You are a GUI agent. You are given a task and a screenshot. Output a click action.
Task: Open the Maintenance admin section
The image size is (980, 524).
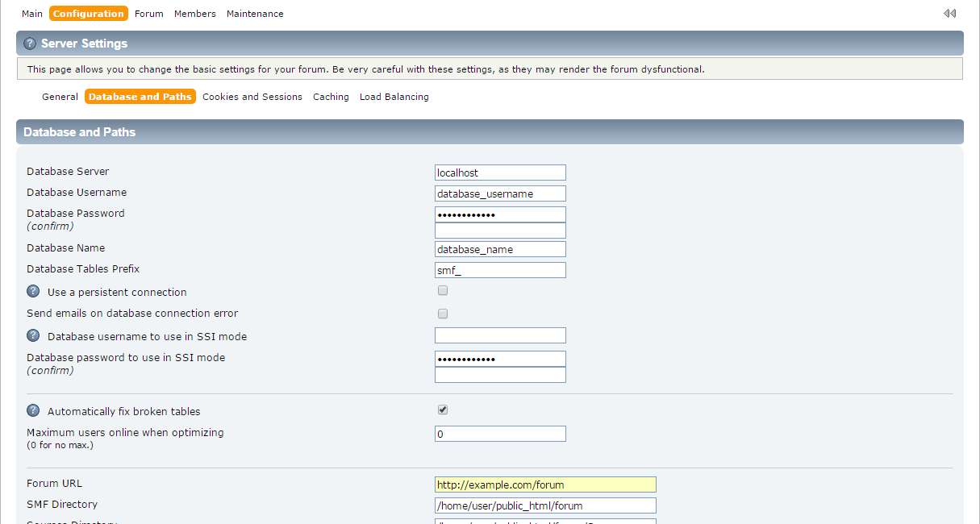(255, 14)
